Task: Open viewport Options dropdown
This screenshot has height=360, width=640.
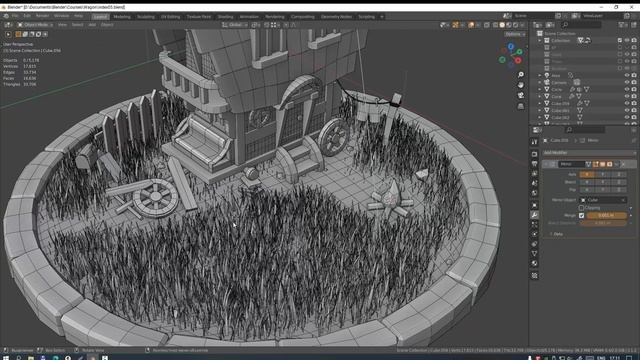Action: pyautogui.click(x=515, y=34)
